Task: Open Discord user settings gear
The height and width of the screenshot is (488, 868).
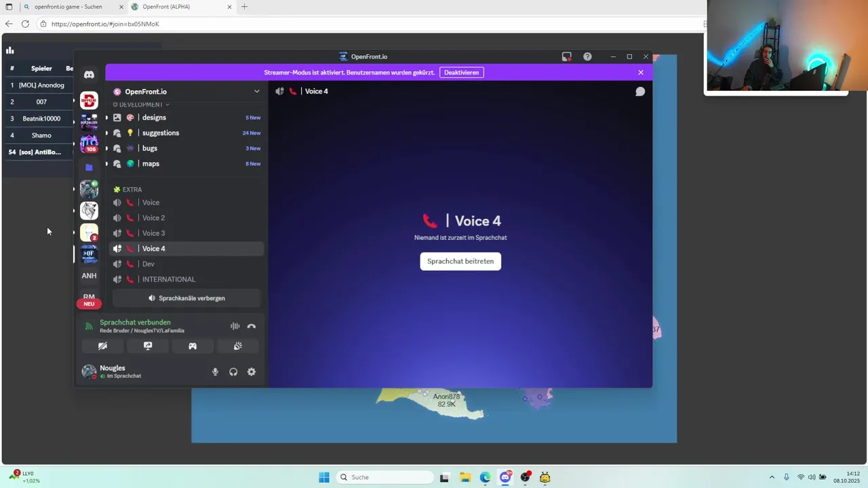Action: [252, 372]
